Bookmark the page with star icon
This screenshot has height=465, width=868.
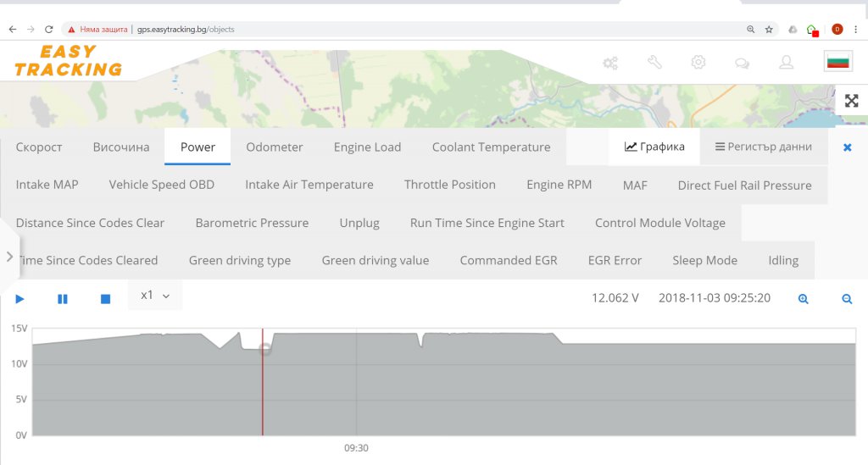(769, 30)
